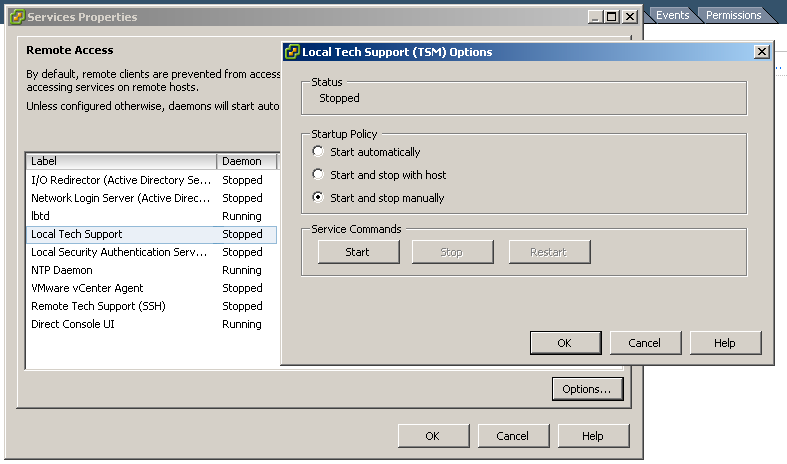Select the VMware vCenter Agent row
This screenshot has width=787, height=464.
coord(151,288)
